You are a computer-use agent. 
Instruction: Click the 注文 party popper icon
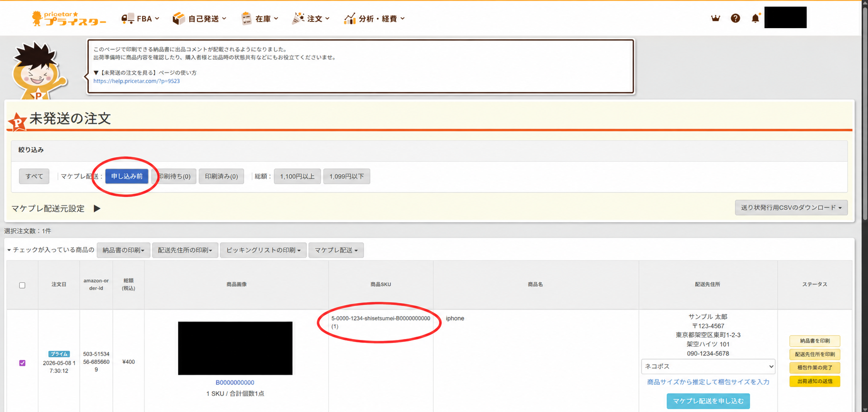tap(298, 19)
